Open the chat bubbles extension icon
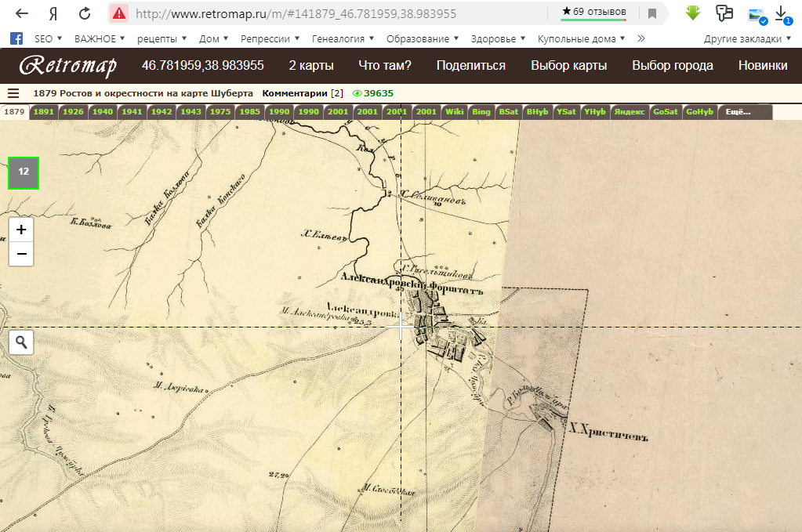Screen dimensions: 802x532 [x=724, y=13]
